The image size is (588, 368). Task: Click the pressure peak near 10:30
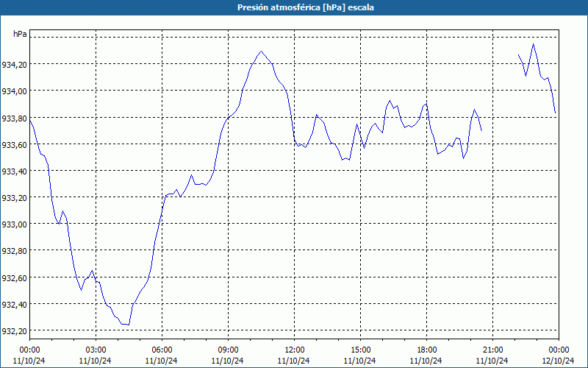[262, 51]
